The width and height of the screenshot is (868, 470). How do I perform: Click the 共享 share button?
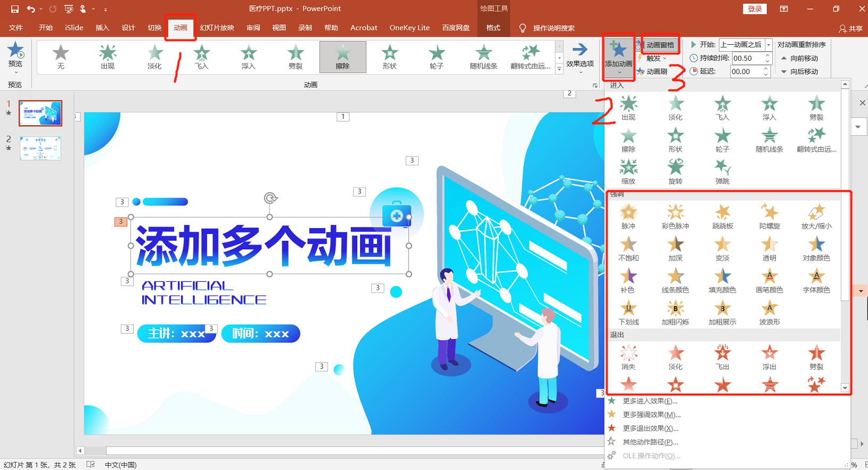(851, 28)
